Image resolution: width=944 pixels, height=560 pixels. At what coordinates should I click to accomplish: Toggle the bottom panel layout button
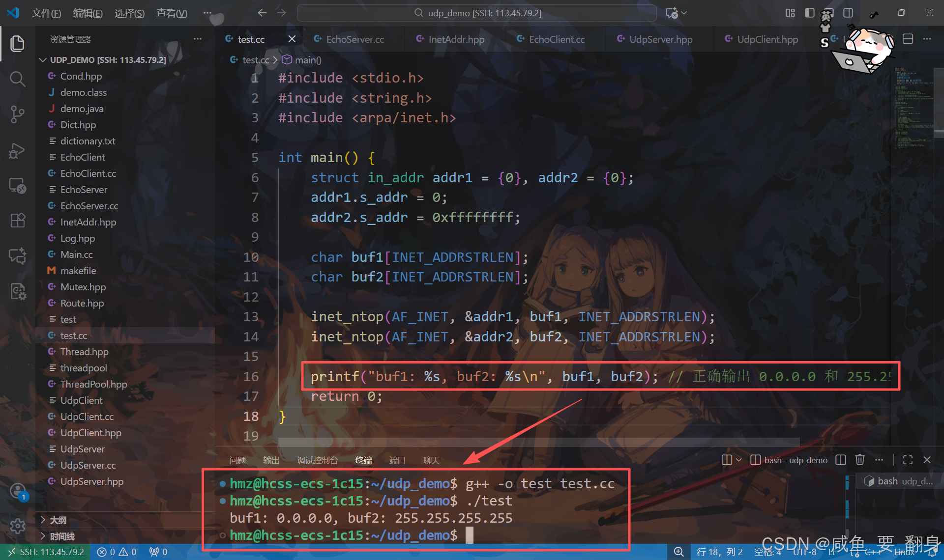point(829,13)
